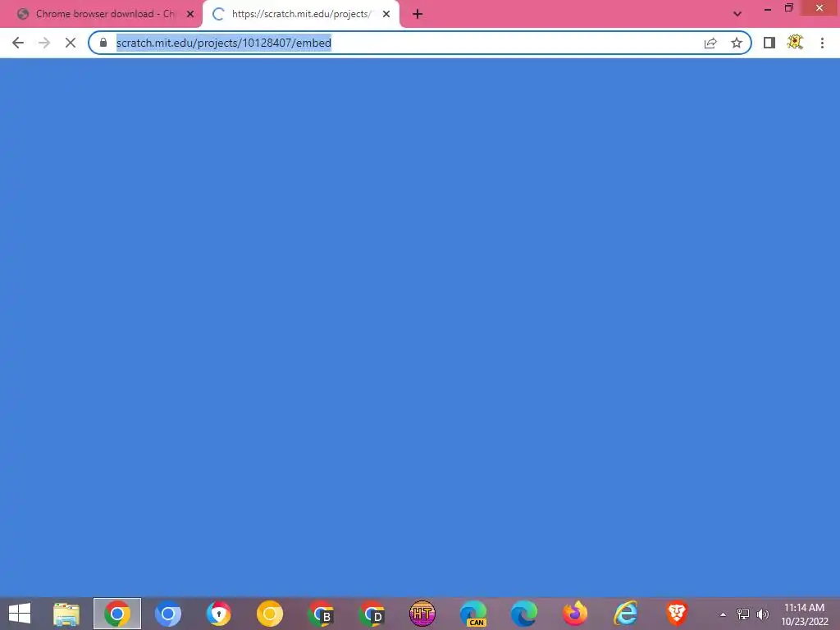Image resolution: width=840 pixels, height=630 pixels.
Task: Launch Internet Explorer from the taskbar
Action: [x=626, y=614]
